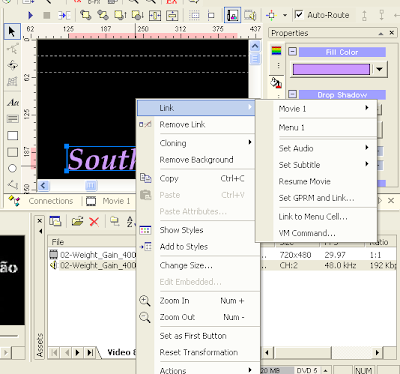The height and width of the screenshot is (374, 400).
Task: Choose Add to Styles menu entry
Action: point(197,247)
